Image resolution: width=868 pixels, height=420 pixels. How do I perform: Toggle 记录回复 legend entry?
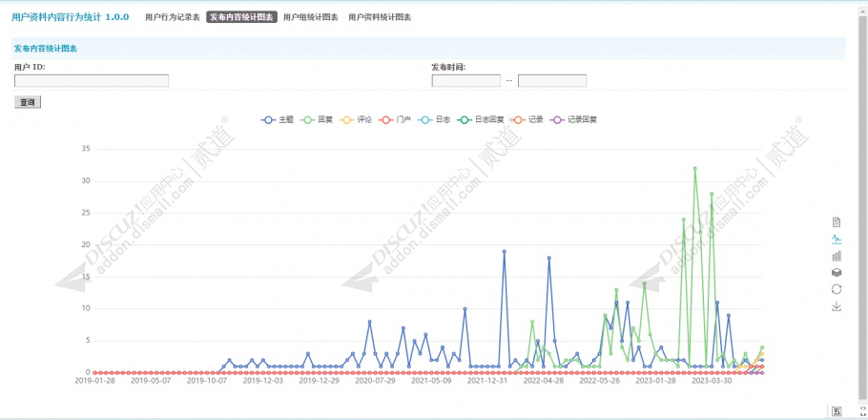pos(573,119)
